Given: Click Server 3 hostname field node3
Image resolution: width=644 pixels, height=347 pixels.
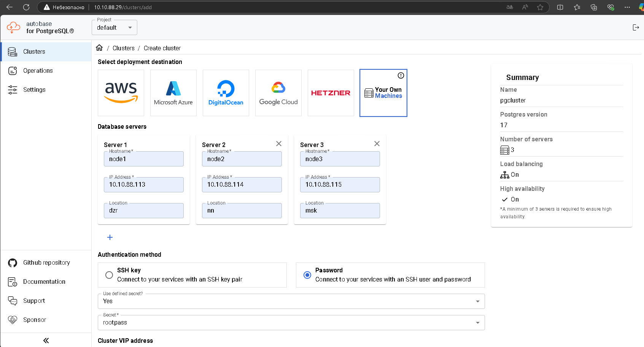Looking at the screenshot, I should pos(340,159).
